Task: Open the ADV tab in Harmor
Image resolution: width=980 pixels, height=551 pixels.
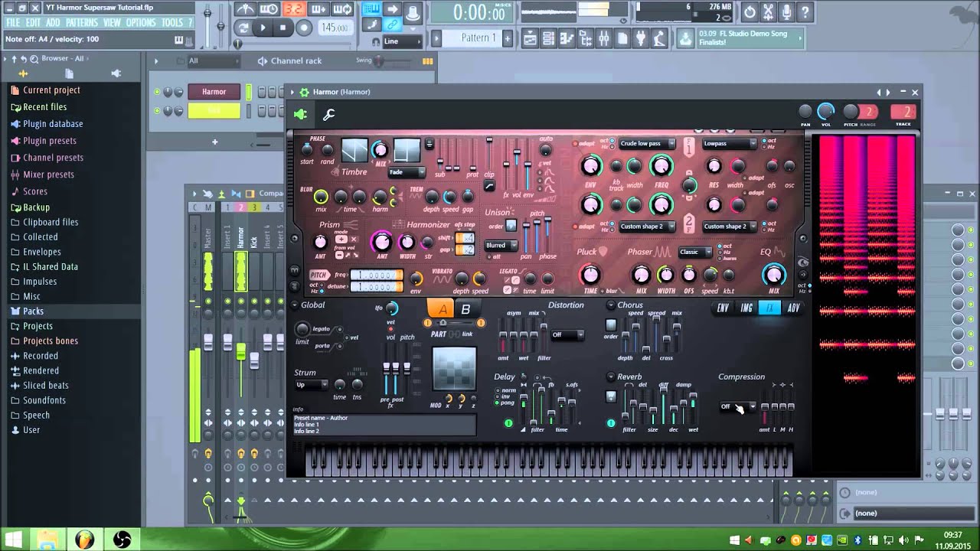Action: (x=793, y=308)
